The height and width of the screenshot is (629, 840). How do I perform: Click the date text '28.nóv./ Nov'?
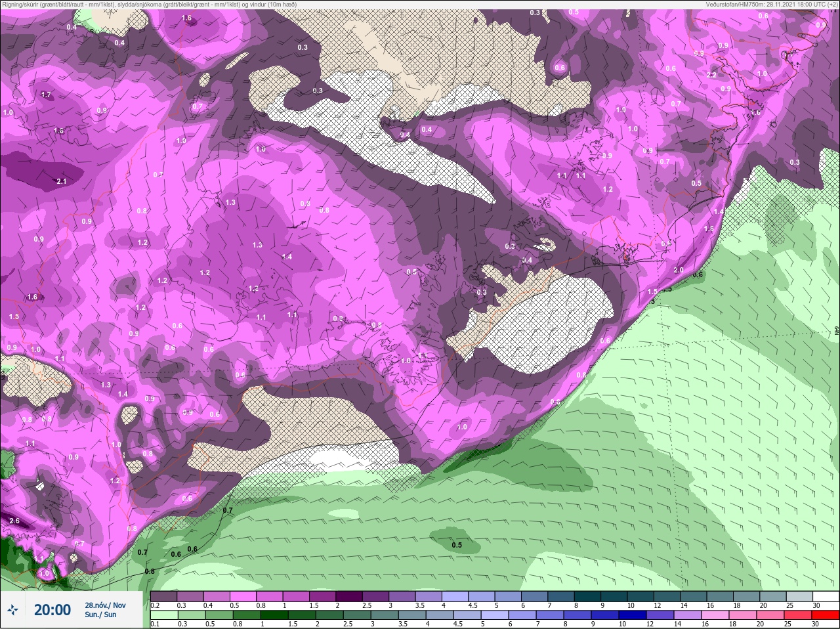coord(105,605)
